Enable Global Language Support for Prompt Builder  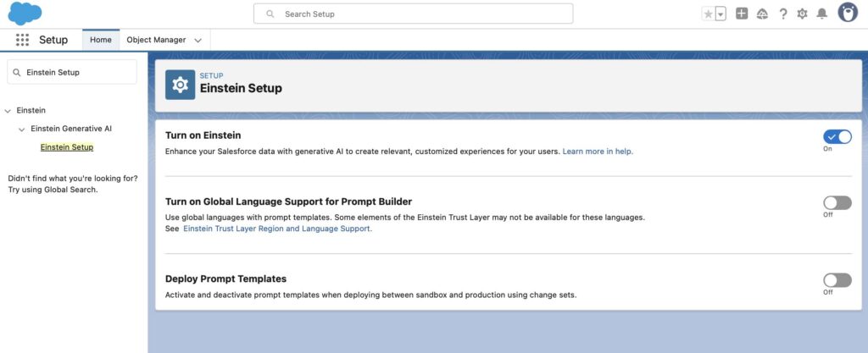(x=837, y=202)
